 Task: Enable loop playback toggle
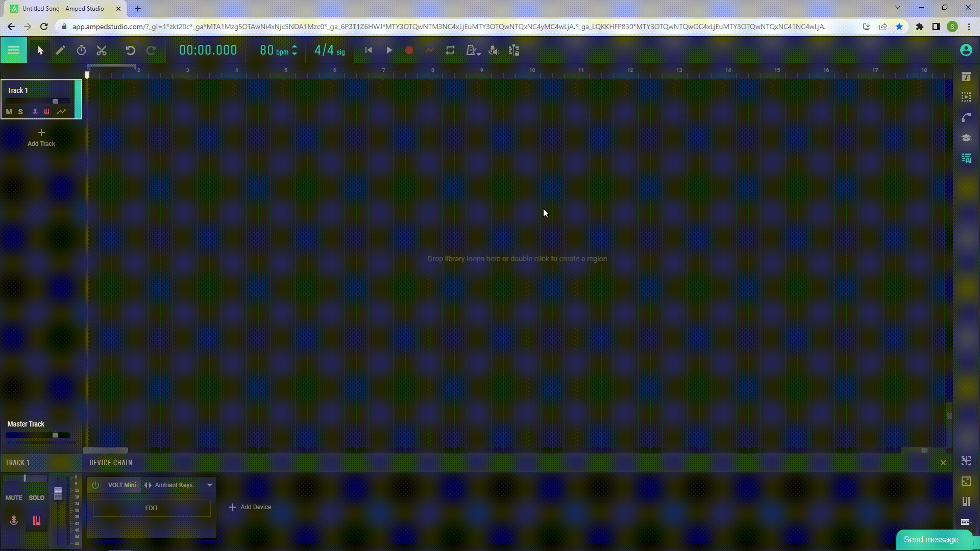click(x=450, y=51)
